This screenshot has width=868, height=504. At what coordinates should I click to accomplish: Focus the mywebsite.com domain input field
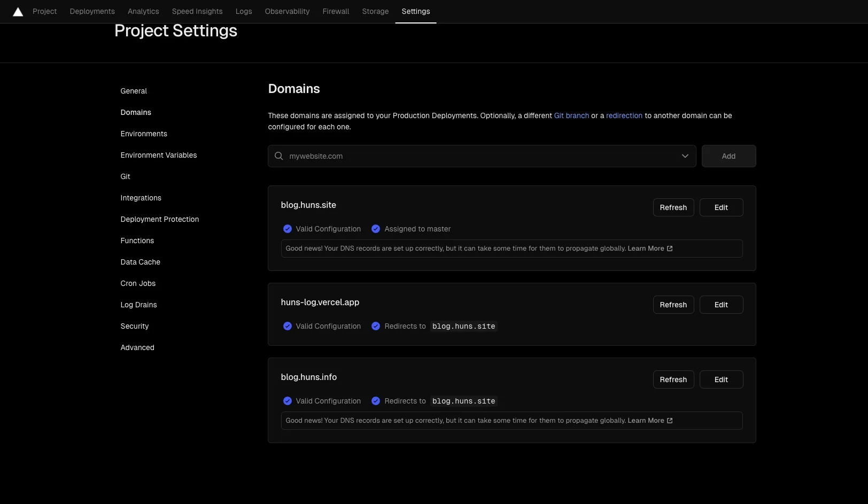click(x=482, y=156)
